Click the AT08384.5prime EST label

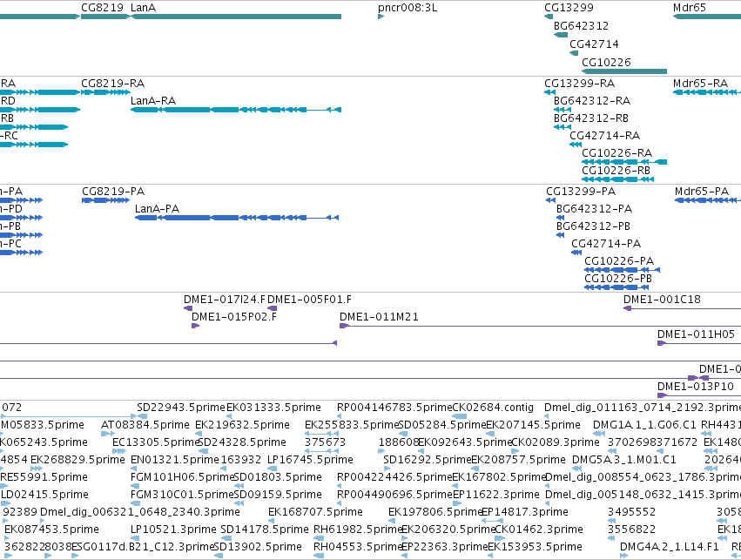[145, 425]
